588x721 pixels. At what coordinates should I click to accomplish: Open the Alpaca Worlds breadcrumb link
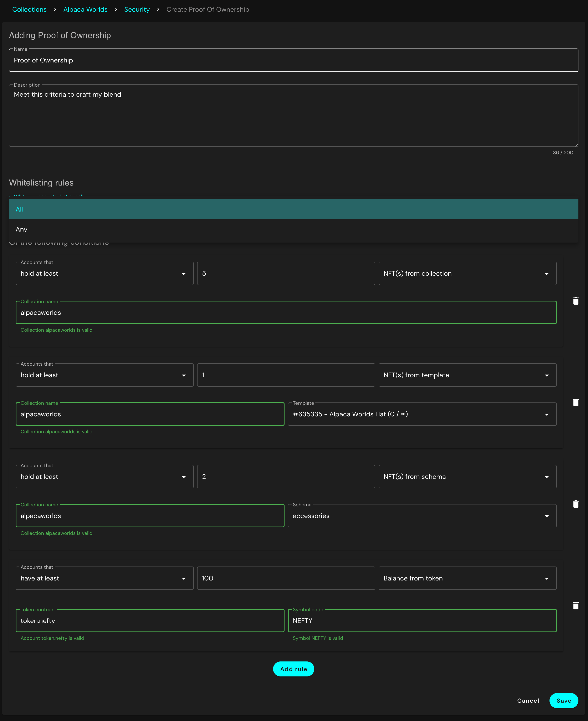coord(85,10)
